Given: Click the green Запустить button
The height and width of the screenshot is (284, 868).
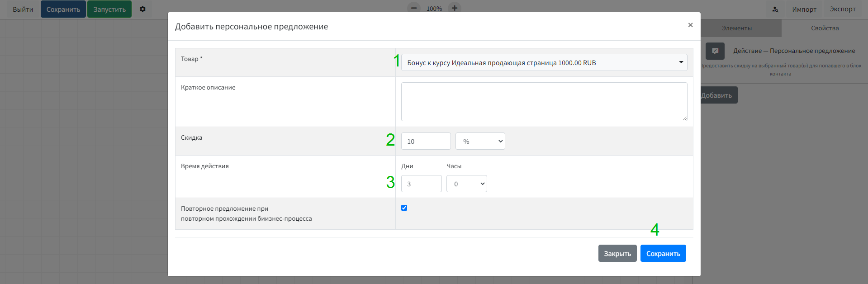Looking at the screenshot, I should coord(109,9).
